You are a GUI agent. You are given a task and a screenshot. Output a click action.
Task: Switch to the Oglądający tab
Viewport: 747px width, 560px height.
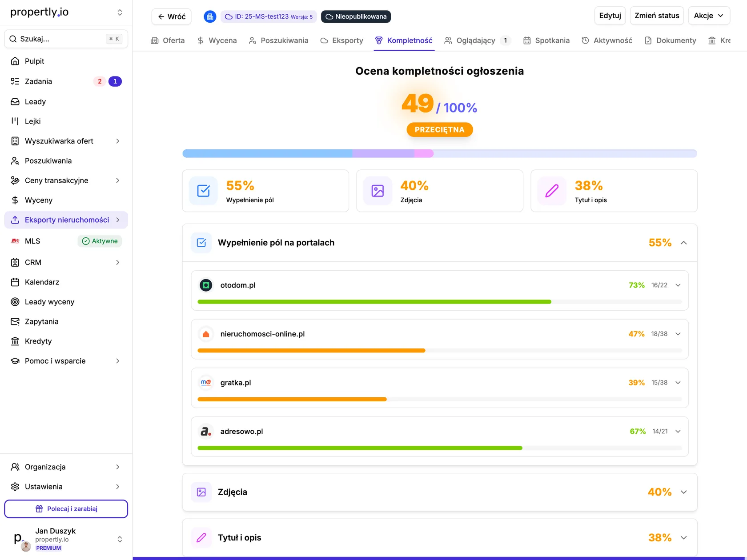click(x=477, y=40)
